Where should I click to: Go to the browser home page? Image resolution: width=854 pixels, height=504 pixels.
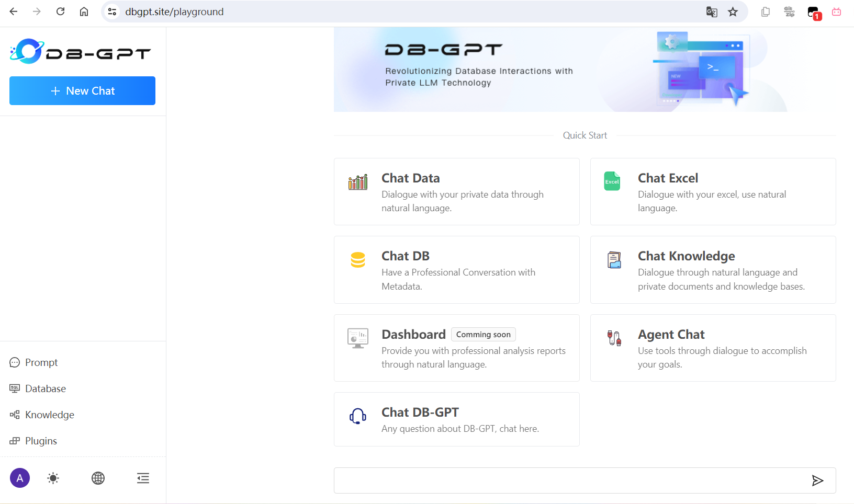click(x=84, y=12)
